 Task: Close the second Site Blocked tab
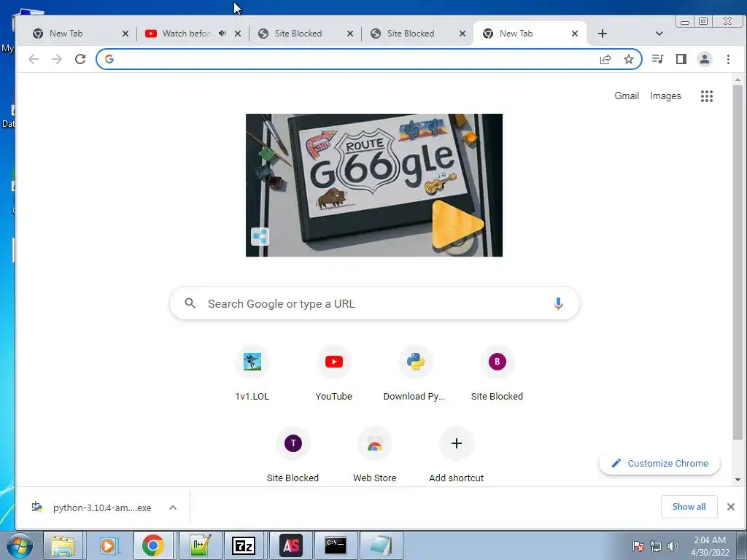[x=462, y=34]
